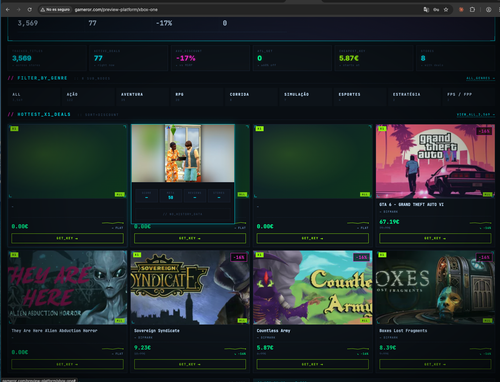
Task: Filter deals by AVENTURA genre
Action: [x=143, y=97]
